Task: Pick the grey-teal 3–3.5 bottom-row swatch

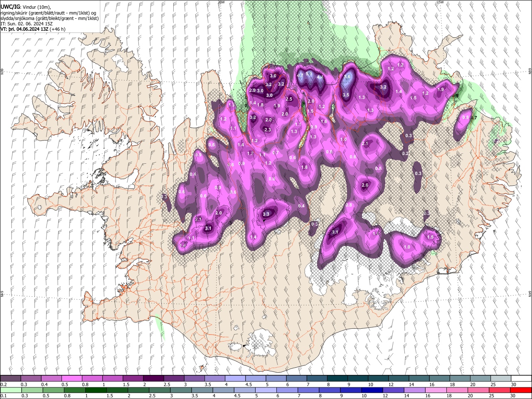Action: coord(180,390)
